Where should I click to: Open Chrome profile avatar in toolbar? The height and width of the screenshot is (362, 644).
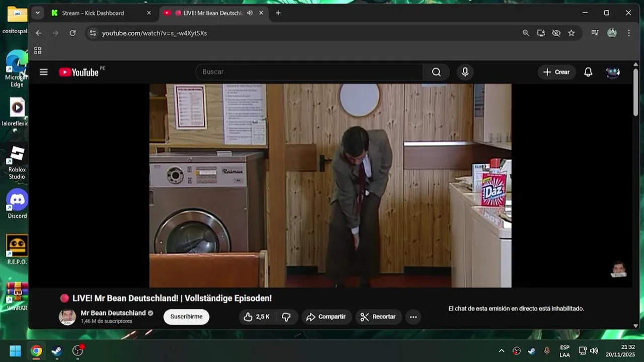(612, 33)
